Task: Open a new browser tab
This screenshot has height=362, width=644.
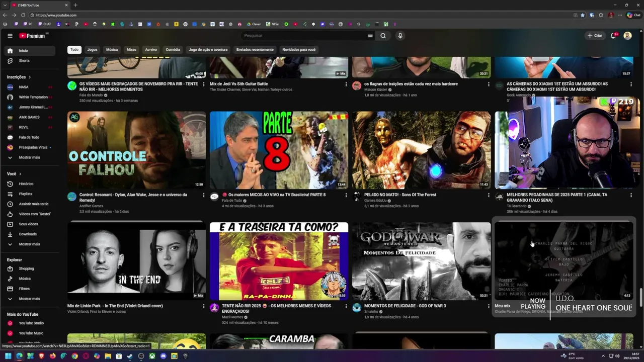Action: tap(75, 5)
